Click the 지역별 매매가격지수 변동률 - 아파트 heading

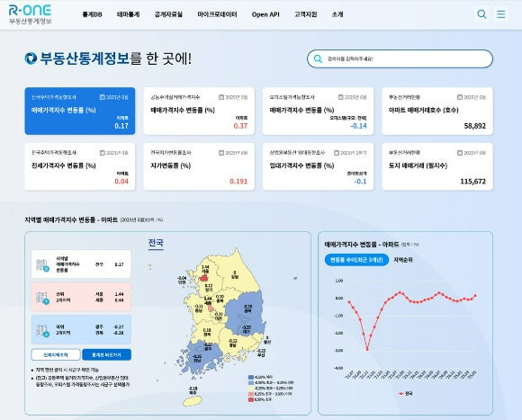click(71, 219)
